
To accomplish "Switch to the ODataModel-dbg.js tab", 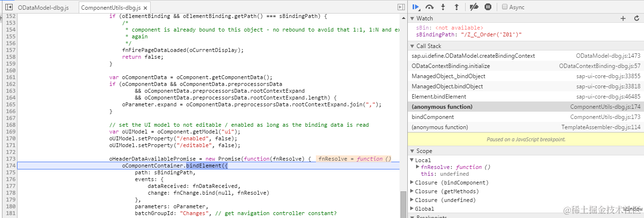I will coord(43,8).
